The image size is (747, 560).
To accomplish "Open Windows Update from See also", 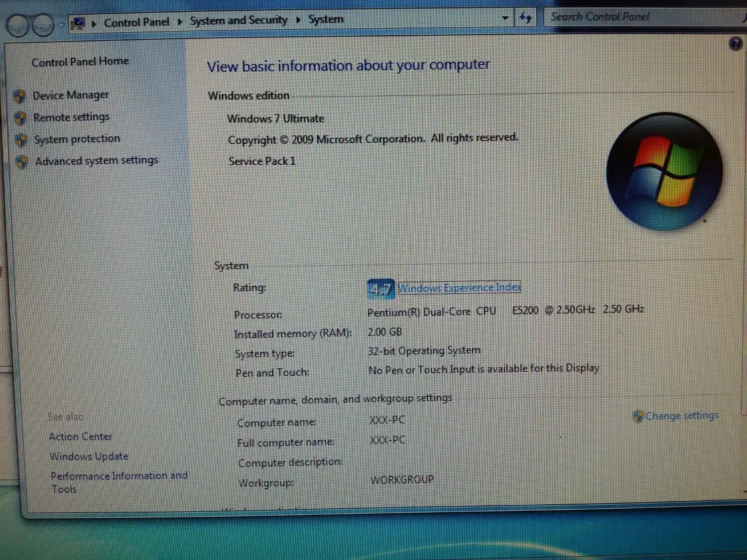I will (89, 456).
